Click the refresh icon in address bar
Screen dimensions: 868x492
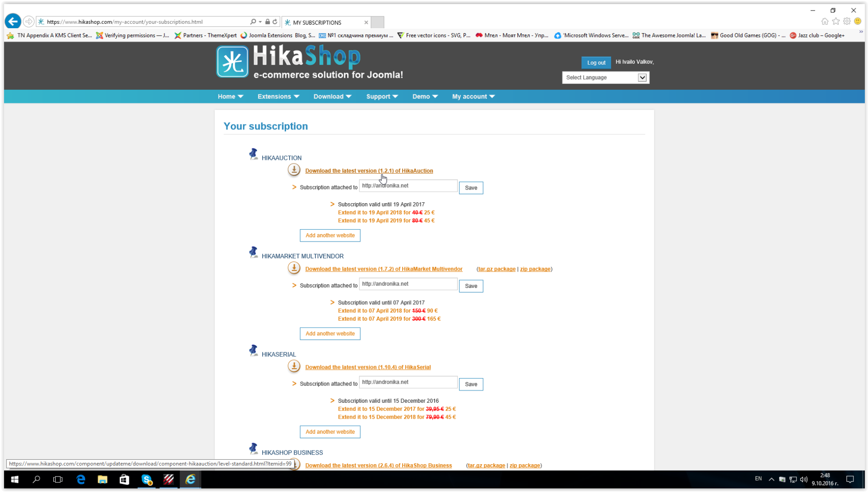click(x=275, y=21)
